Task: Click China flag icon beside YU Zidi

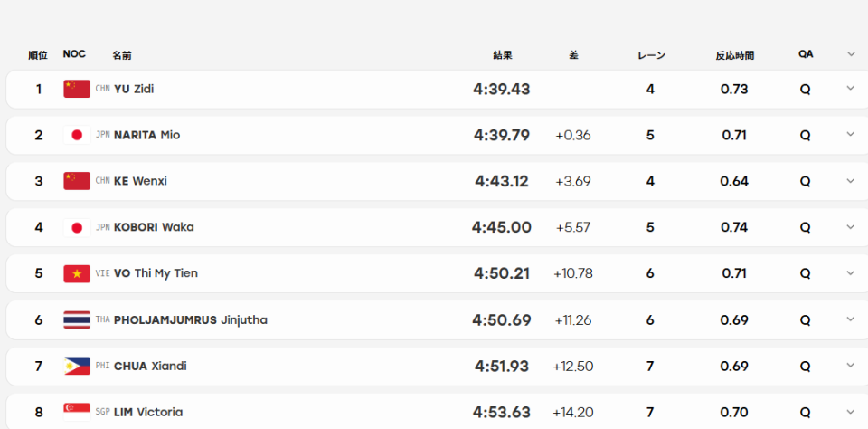Action: click(77, 89)
